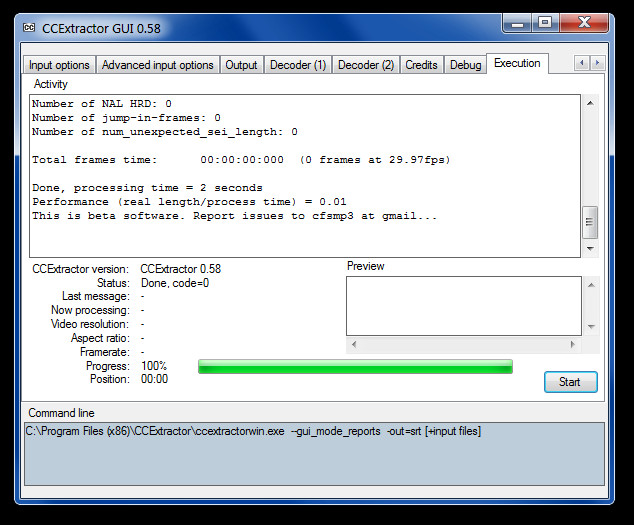This screenshot has width=634, height=525.
Task: Click the tab strip right arrow
Action: click(x=597, y=63)
